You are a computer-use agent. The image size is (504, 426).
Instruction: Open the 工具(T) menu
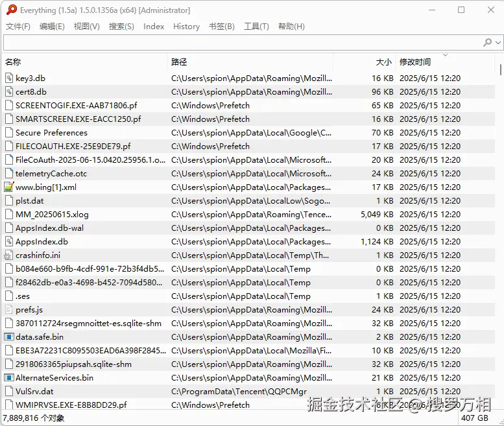[x=256, y=27]
